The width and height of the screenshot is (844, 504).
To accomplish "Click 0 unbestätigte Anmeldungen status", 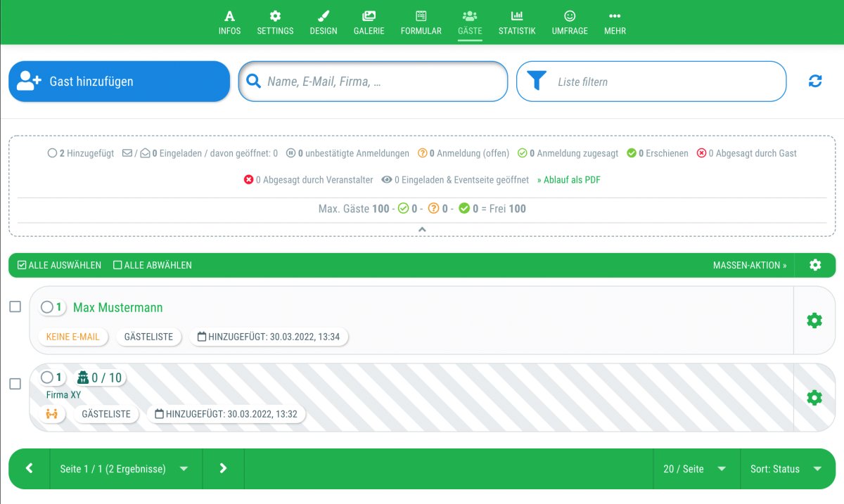I will [347, 153].
